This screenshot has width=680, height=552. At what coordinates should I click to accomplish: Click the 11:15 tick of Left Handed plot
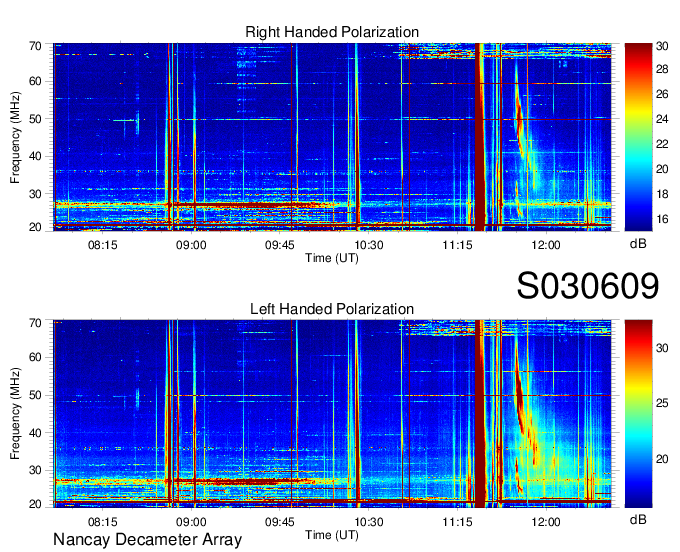[x=457, y=522]
